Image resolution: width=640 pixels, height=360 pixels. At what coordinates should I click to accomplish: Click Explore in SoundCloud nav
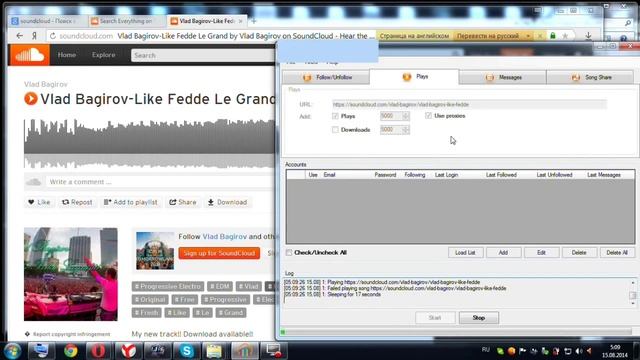click(103, 55)
